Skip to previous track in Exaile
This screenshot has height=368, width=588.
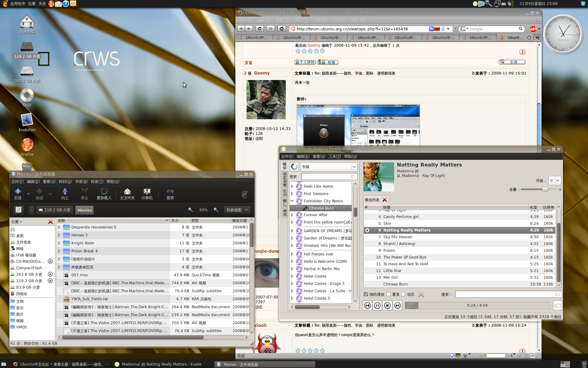367,305
